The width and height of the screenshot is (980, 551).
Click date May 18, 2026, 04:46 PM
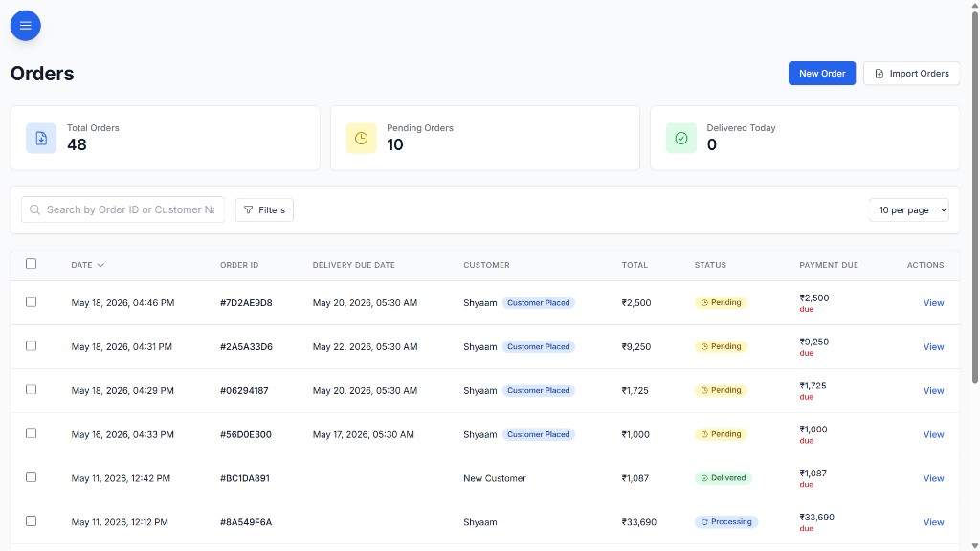122,303
